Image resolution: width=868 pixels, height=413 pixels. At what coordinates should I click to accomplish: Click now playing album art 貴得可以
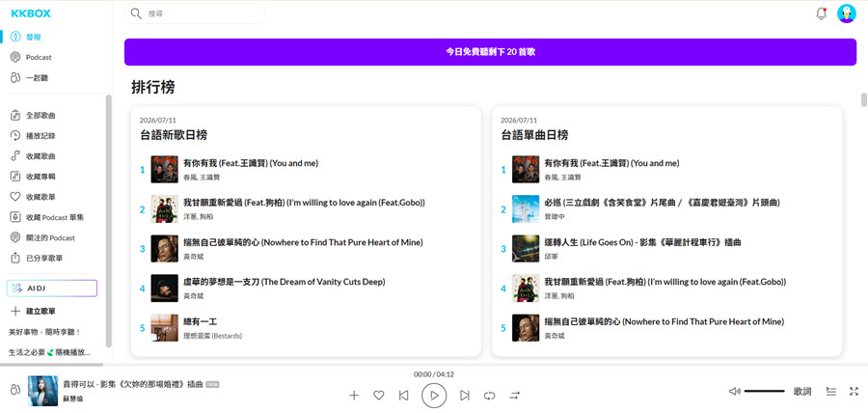[x=42, y=390]
